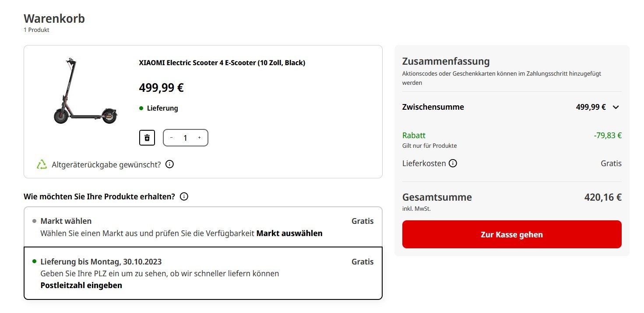Open info icon next to Altgeräterückgabe gewünscht
Image resolution: width=644 pixels, height=313 pixels.
[x=170, y=164]
